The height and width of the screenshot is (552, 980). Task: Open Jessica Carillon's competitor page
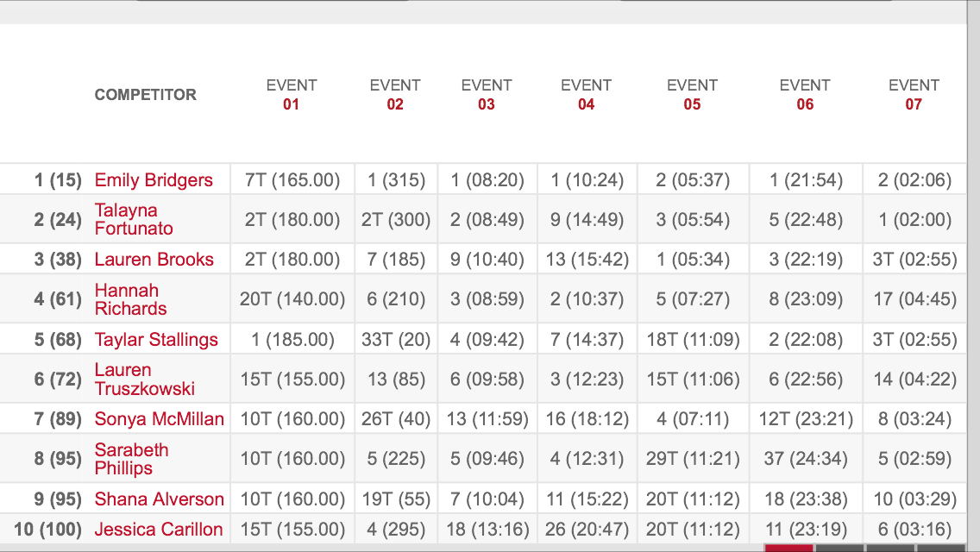(158, 530)
